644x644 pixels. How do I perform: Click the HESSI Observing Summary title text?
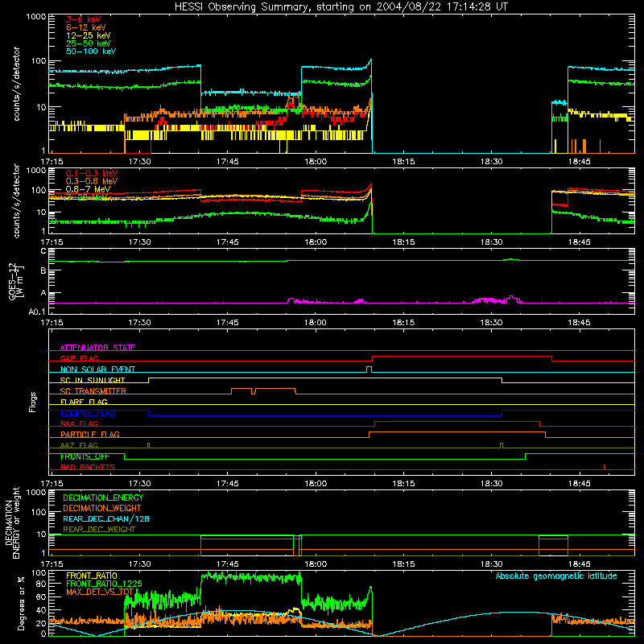(341, 6)
